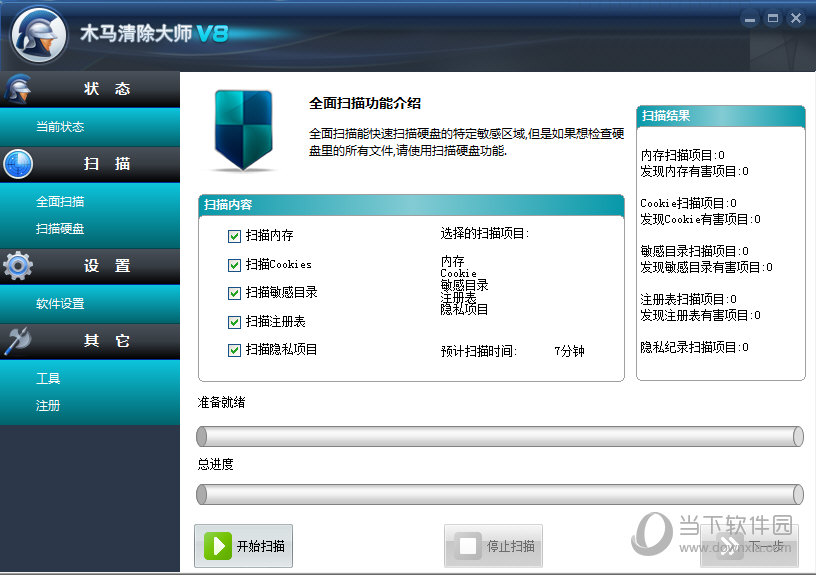Click 隐私纪录扫描项目:0 in results
Viewport: 816px width, 577px height.
pyautogui.click(x=694, y=347)
